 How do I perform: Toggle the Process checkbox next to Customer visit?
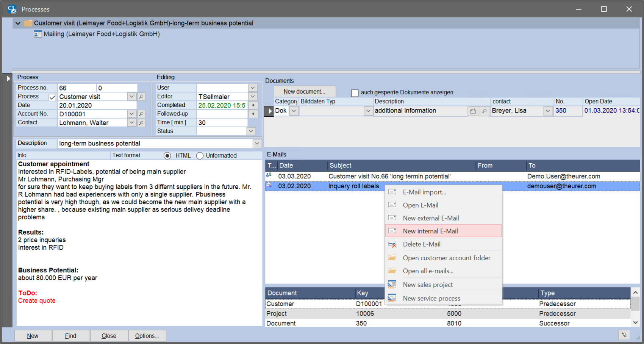tap(52, 97)
